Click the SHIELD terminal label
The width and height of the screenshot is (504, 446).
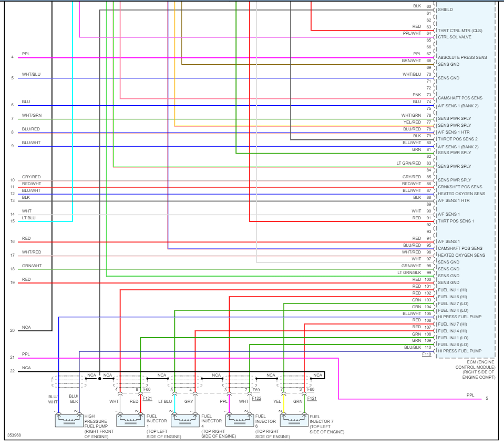click(x=445, y=9)
